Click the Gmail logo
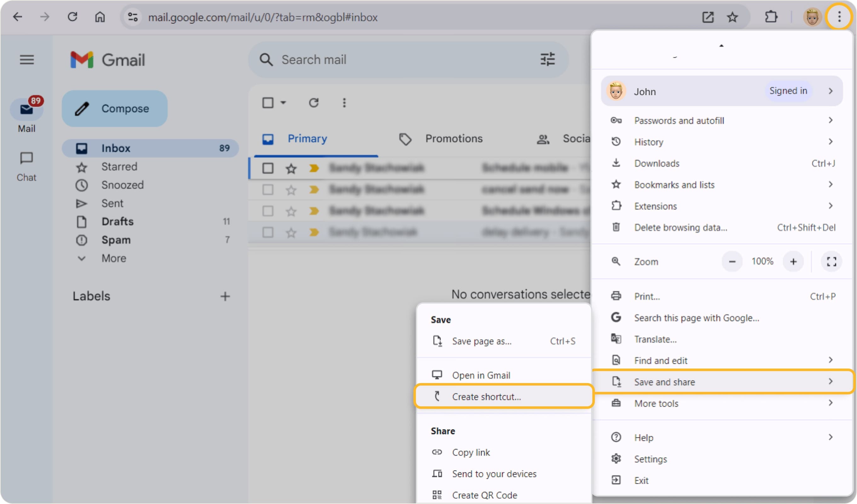Image resolution: width=857 pixels, height=504 pixels. coord(107,60)
